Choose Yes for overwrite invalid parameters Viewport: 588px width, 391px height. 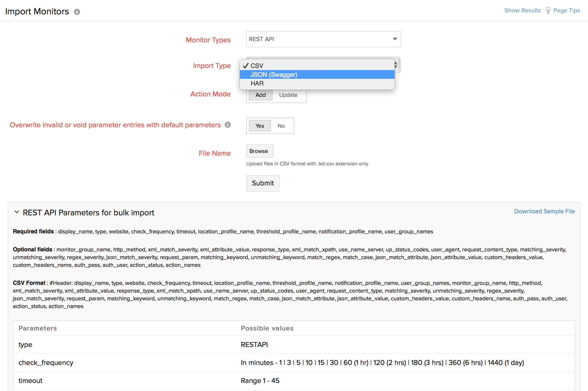[260, 126]
